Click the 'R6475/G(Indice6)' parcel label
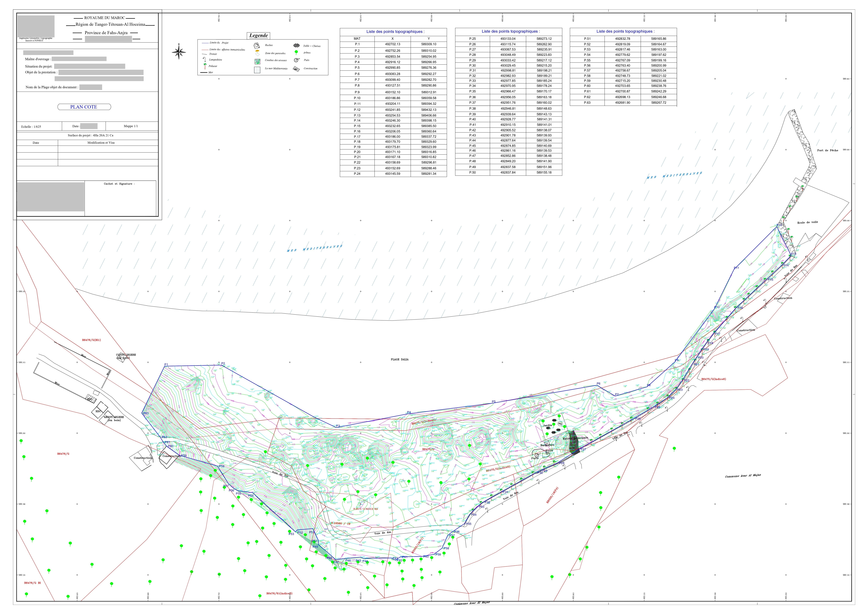Image resolution: width=868 pixels, height=614 pixels. pyautogui.click(x=714, y=379)
